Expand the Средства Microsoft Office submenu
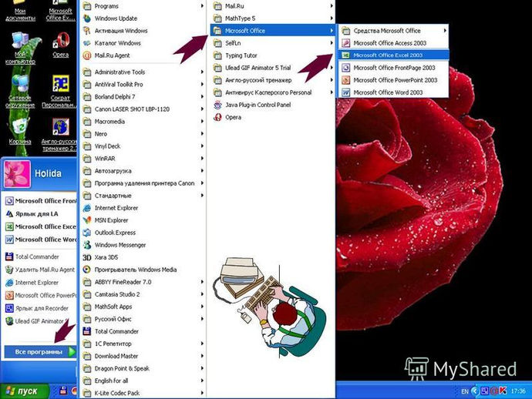This screenshot has width=532, height=399. point(393,31)
